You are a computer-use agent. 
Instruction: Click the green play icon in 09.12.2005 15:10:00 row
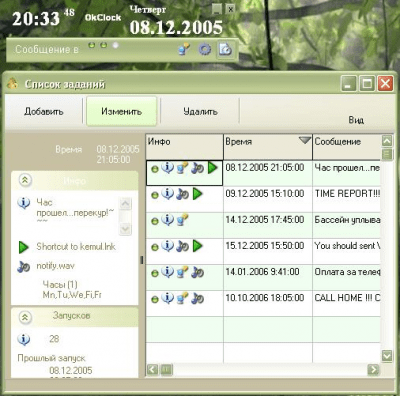pos(198,194)
